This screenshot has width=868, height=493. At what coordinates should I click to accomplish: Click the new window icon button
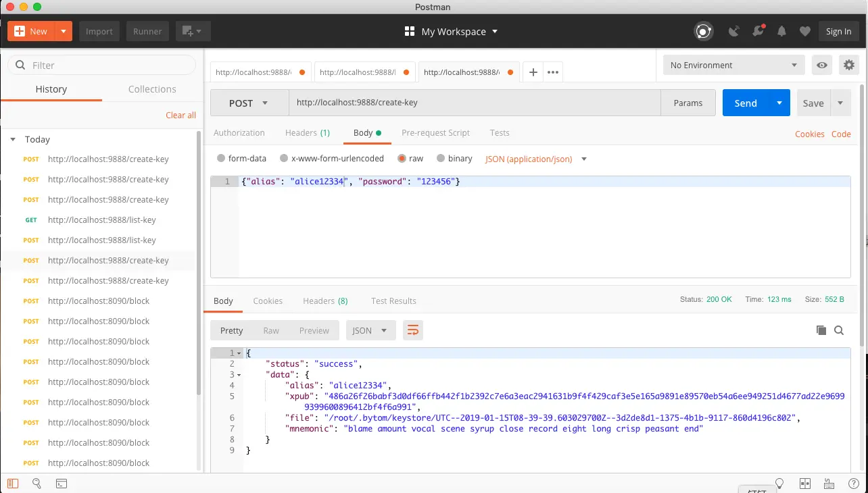coord(193,31)
